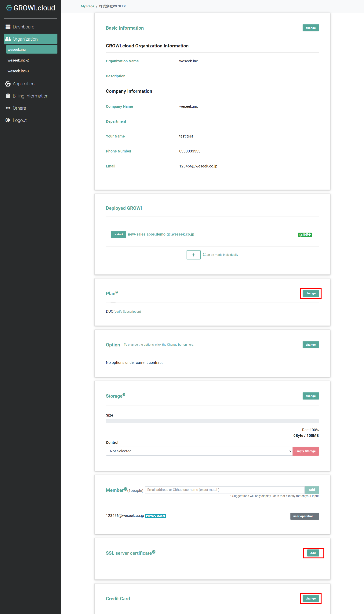Click change button in Storage section
364x614 pixels.
click(x=311, y=396)
